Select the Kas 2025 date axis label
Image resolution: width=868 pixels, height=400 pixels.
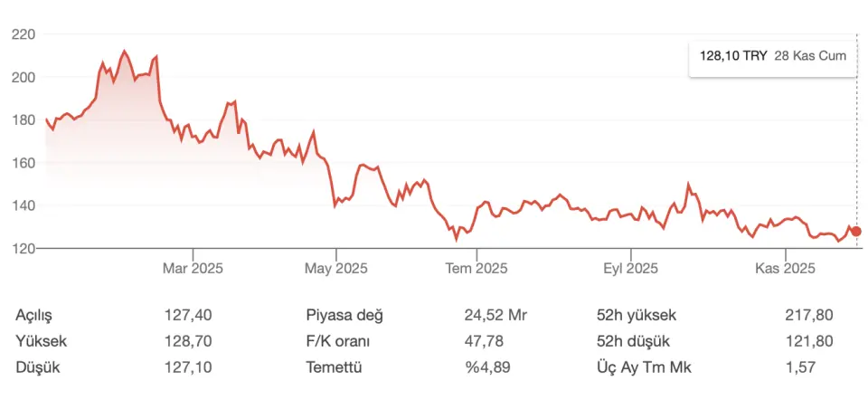pos(786,269)
